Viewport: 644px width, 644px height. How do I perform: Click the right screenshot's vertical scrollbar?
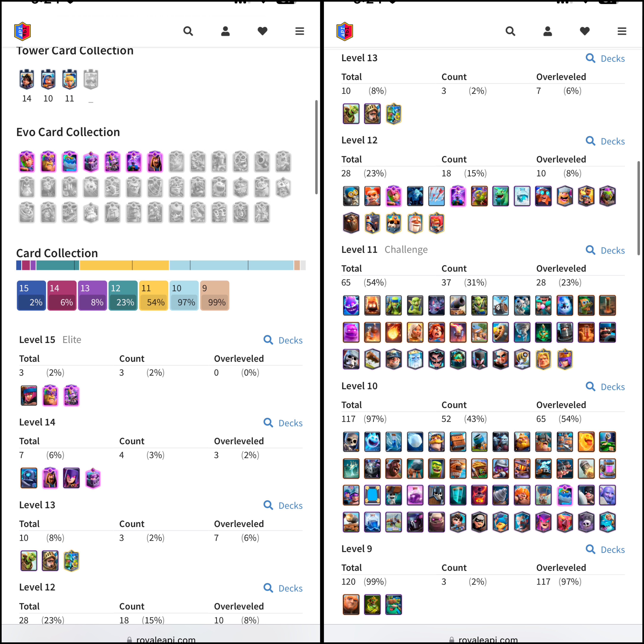tap(639, 208)
